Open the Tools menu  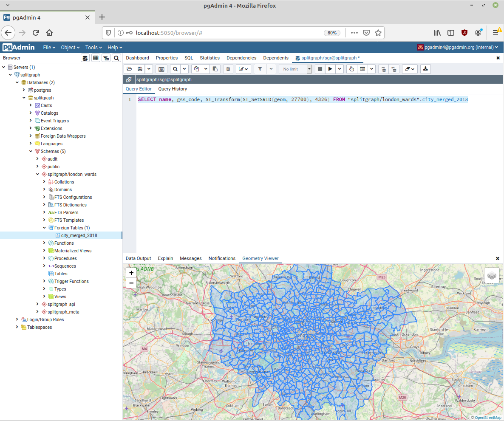point(93,48)
